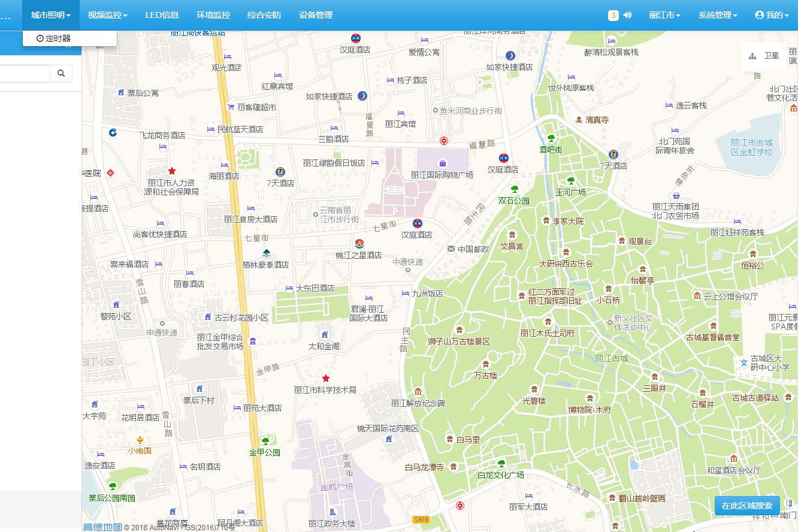Select the 九洲饭店 hotel bed icon
Image resolution: width=798 pixels, height=532 pixels.
405,293
